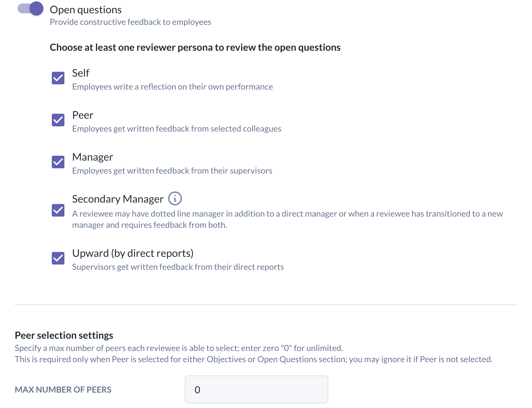Deselect the Upward (by direct reports) checkbox
Image resolution: width=532 pixels, height=408 pixels.
pos(58,258)
